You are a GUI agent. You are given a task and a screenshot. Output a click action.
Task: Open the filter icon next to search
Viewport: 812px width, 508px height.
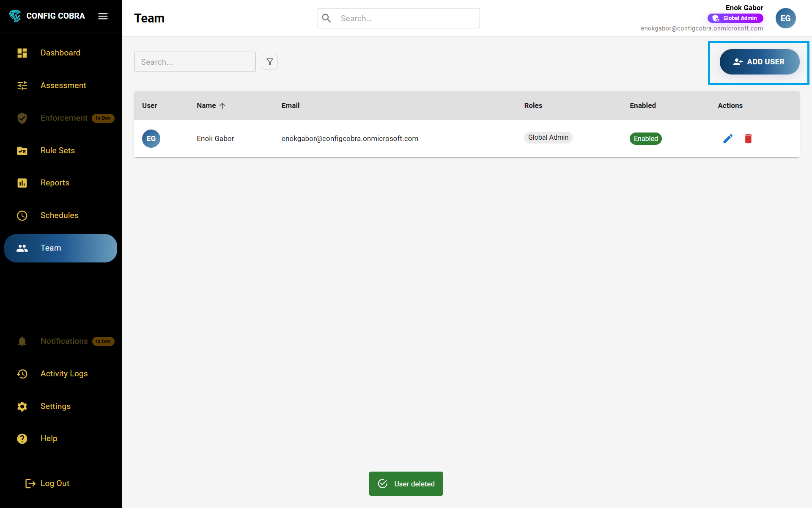coord(270,62)
